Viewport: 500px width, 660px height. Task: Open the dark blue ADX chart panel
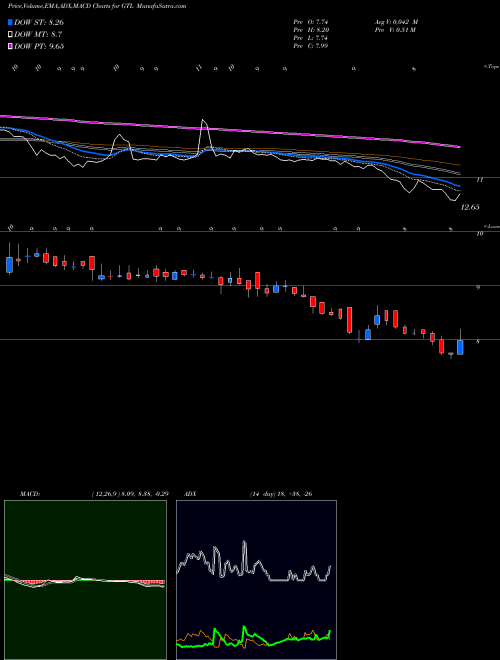pyautogui.click(x=256, y=580)
